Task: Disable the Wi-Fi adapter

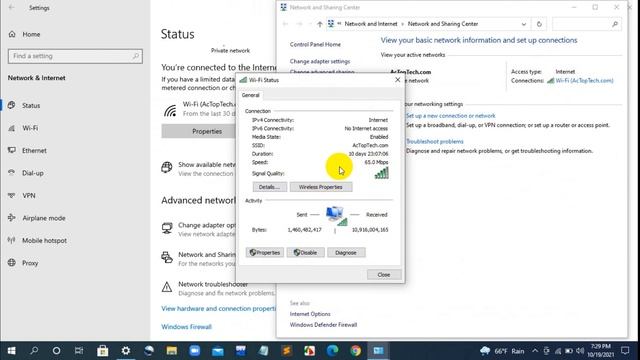Action: (x=306, y=253)
